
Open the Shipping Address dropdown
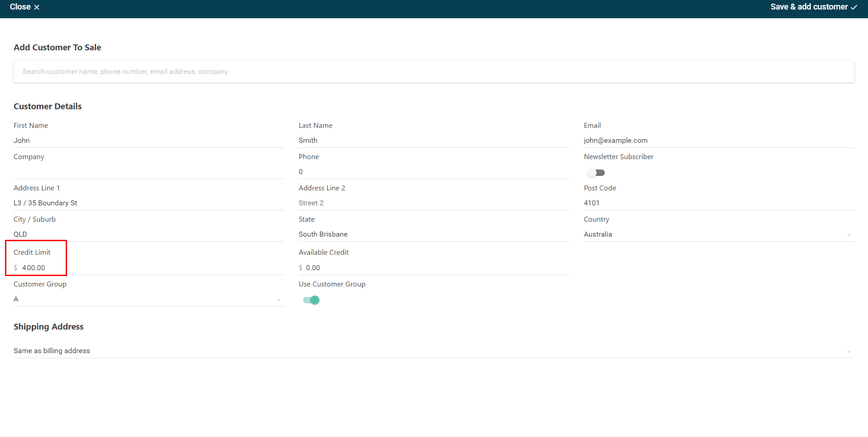(x=434, y=351)
